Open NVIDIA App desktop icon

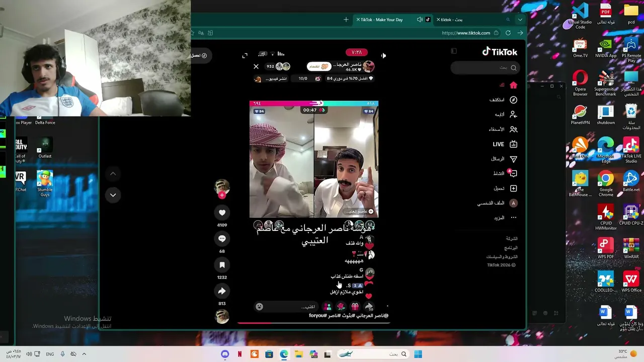606,48
